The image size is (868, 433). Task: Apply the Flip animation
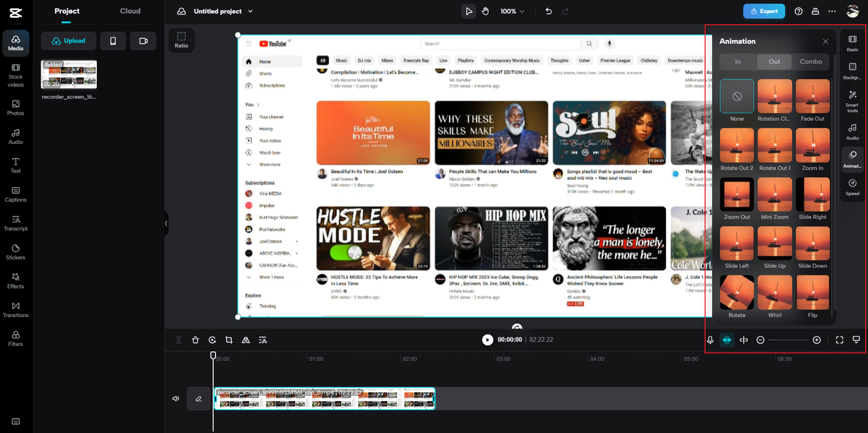pos(812,292)
